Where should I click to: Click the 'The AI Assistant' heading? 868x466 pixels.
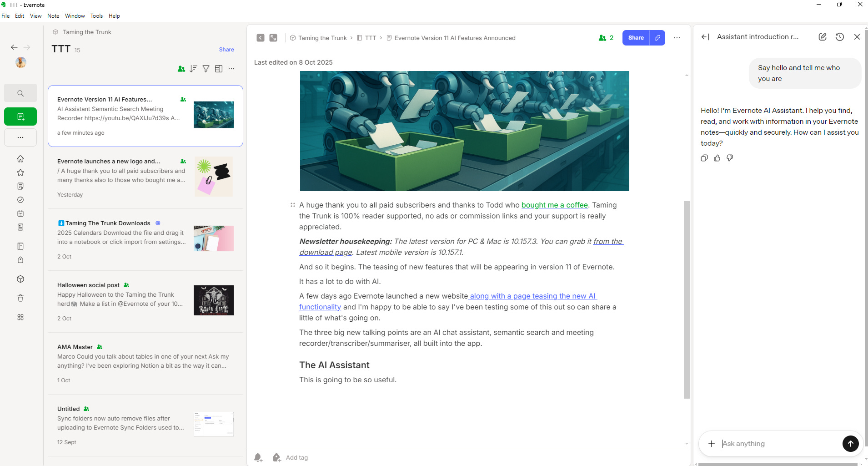334,365
